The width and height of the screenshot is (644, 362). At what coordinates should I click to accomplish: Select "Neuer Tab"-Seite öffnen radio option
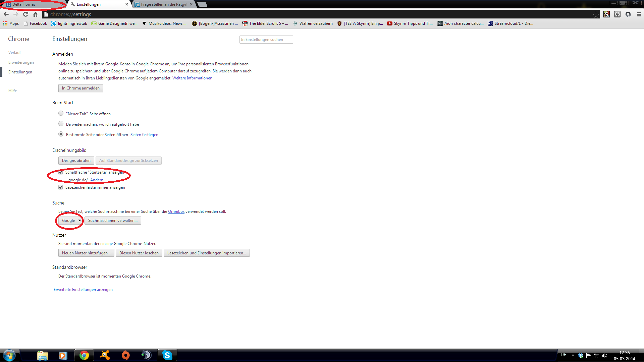click(x=61, y=113)
